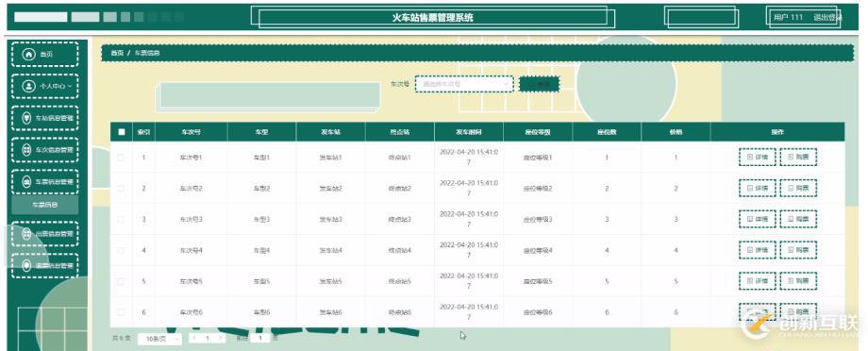Click the 车次信息管理 grid icon
The image size is (868, 351).
click(25, 150)
